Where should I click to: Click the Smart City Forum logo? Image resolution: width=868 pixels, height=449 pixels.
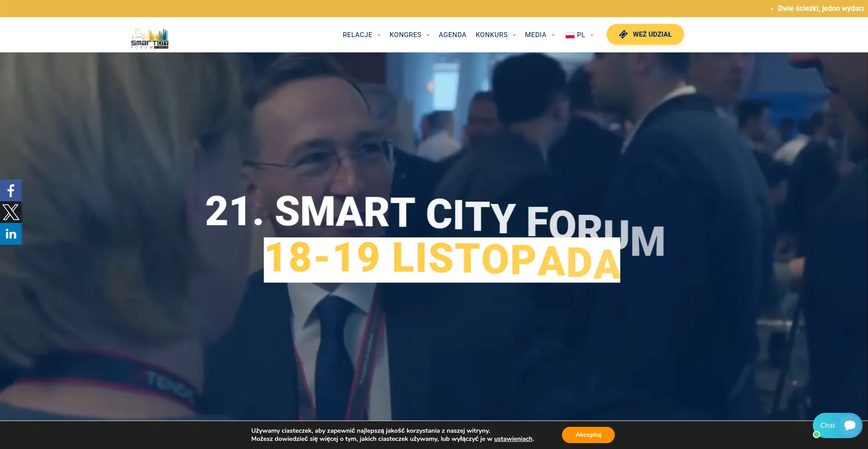click(150, 38)
